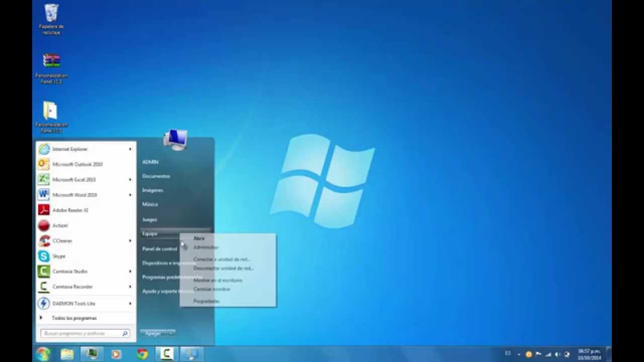This screenshot has width=644, height=362.
Task: Open the media player taskbar icon
Action: (116, 354)
